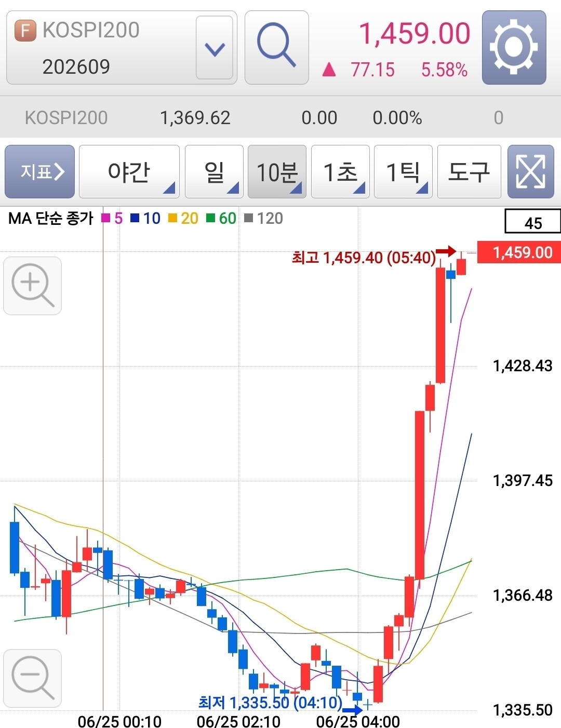The height and width of the screenshot is (728, 561).
Task: Tap the 1,369.62 index value
Action: pos(195,118)
